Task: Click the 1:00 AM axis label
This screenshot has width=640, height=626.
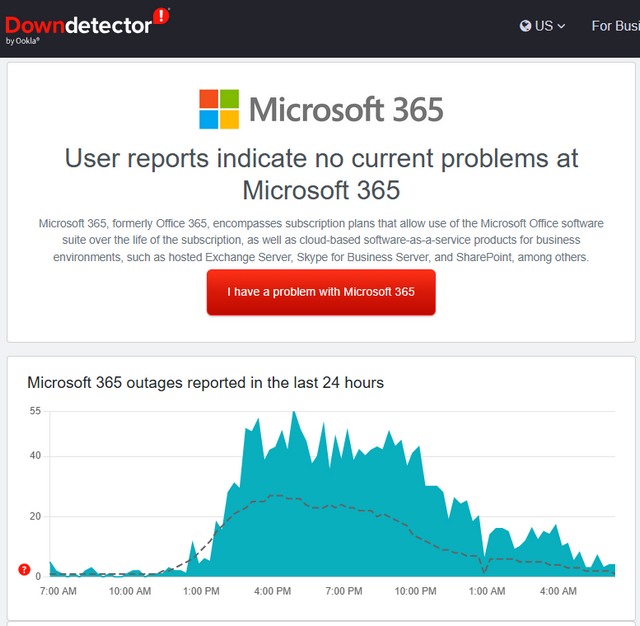Action: [x=487, y=591]
